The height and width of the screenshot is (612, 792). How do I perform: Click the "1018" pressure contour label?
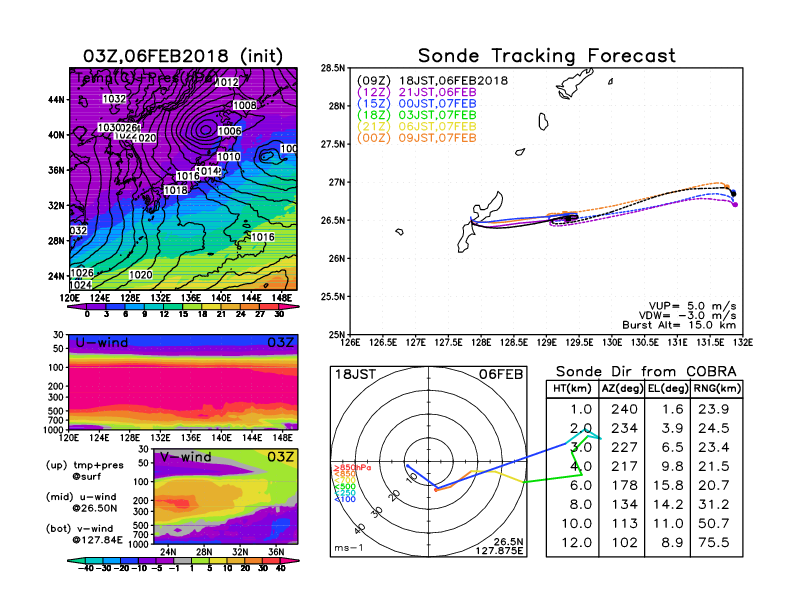(176, 190)
